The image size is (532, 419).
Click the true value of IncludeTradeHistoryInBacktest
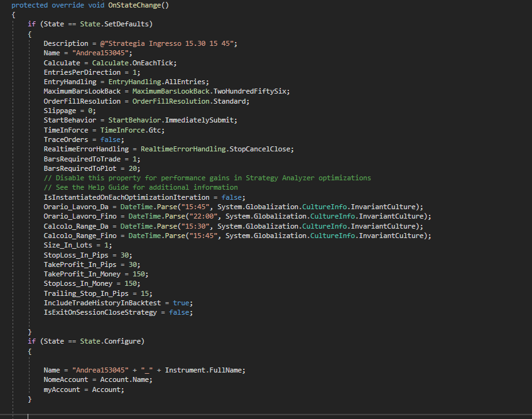tap(181, 303)
